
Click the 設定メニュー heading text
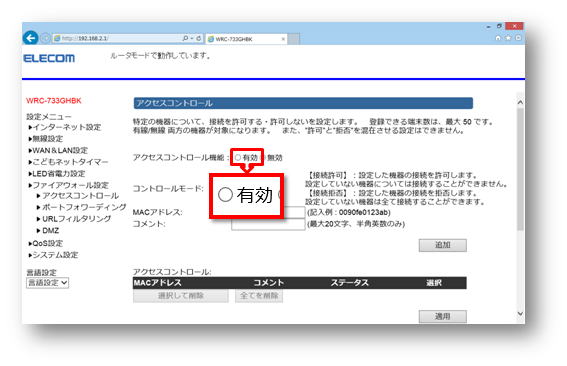49,116
